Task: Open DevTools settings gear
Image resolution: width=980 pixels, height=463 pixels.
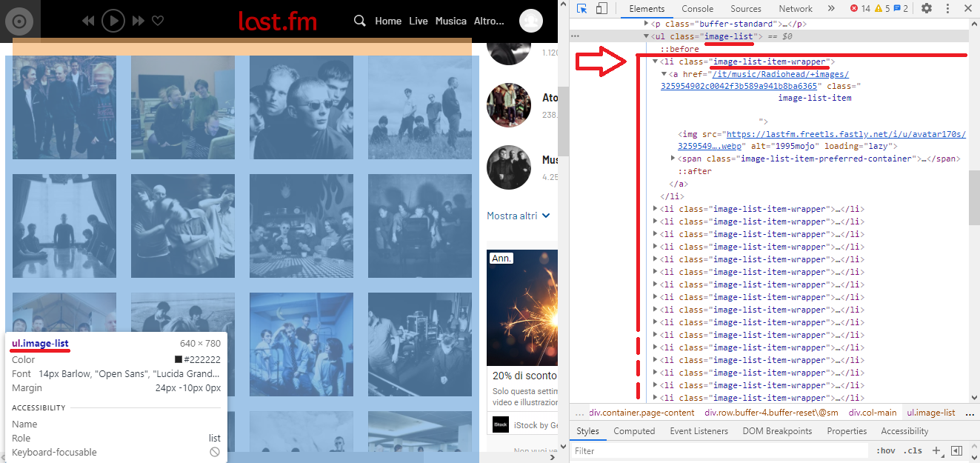Action: [x=927, y=8]
